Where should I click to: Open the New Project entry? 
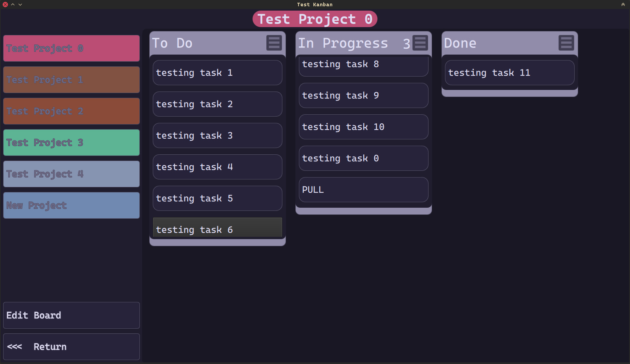coord(71,205)
